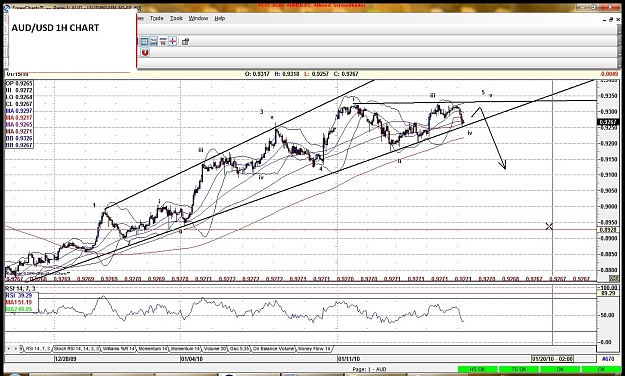Click the #670 bar count label

608,359
